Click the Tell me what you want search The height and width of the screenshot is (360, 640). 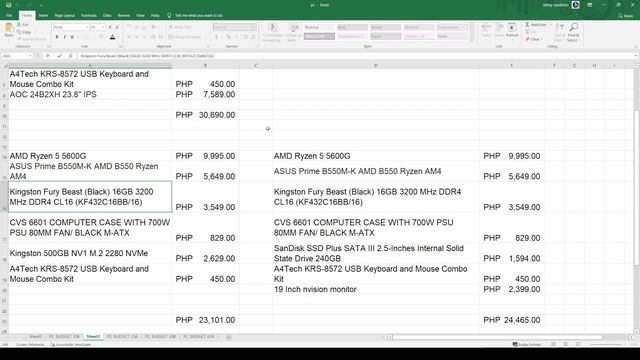[x=199, y=16]
